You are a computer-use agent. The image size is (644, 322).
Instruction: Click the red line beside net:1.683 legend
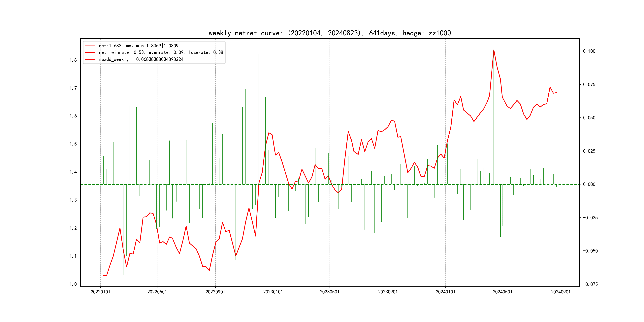tap(90, 46)
